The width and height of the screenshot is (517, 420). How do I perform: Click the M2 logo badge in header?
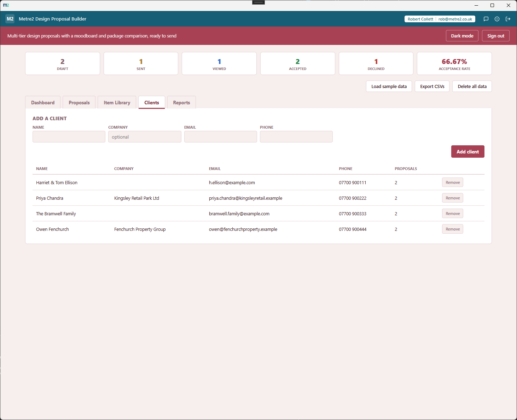pyautogui.click(x=10, y=19)
